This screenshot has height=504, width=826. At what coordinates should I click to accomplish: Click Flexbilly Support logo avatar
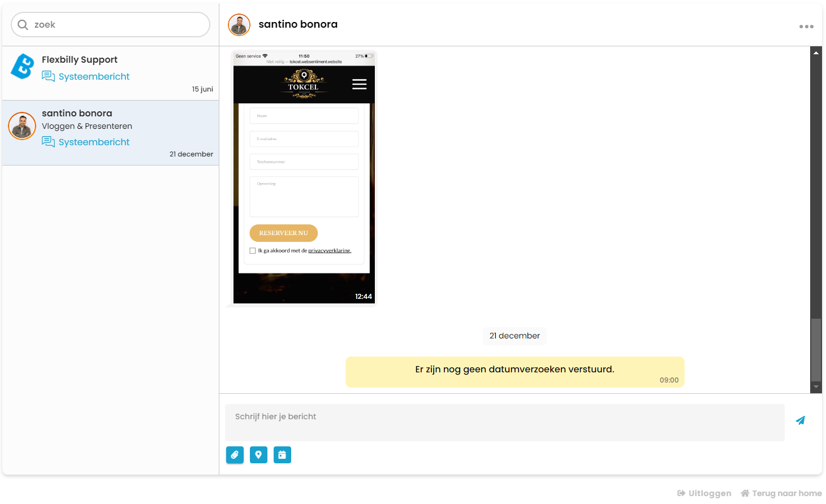[x=23, y=66]
